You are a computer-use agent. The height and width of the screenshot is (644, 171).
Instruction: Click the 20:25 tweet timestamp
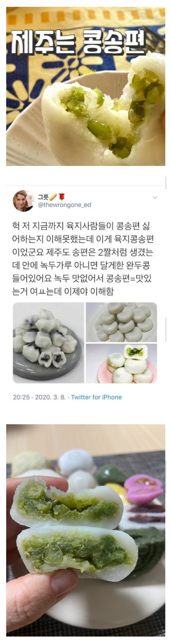[x=21, y=397]
